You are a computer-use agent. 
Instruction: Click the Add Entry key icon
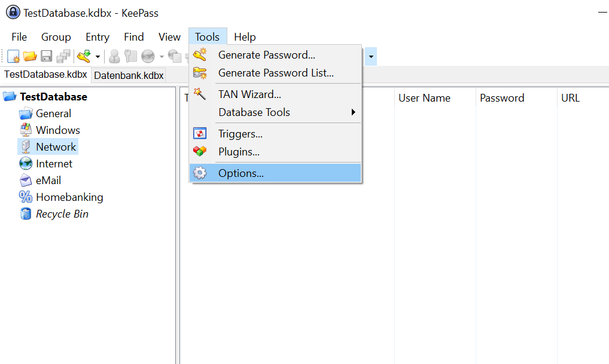(84, 57)
